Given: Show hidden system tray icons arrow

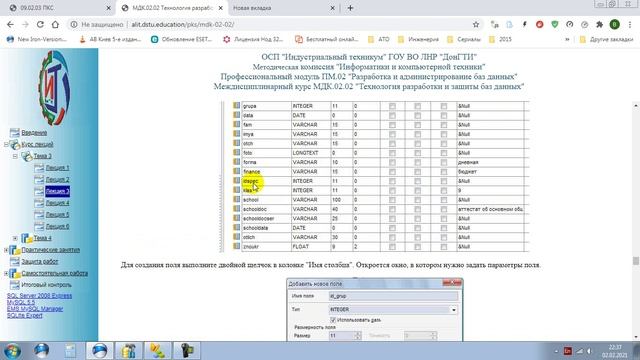Looking at the screenshot, I should point(556,351).
